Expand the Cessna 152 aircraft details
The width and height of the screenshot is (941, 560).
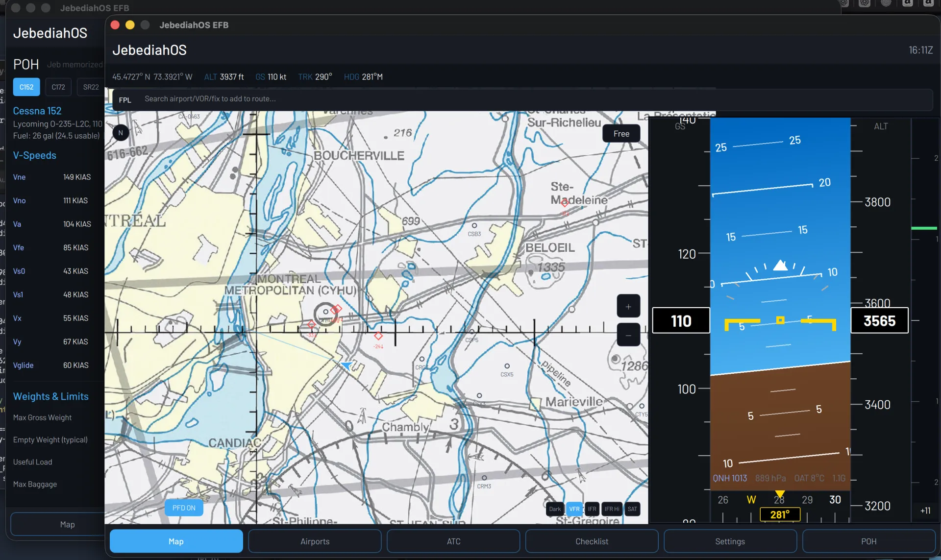(x=37, y=111)
